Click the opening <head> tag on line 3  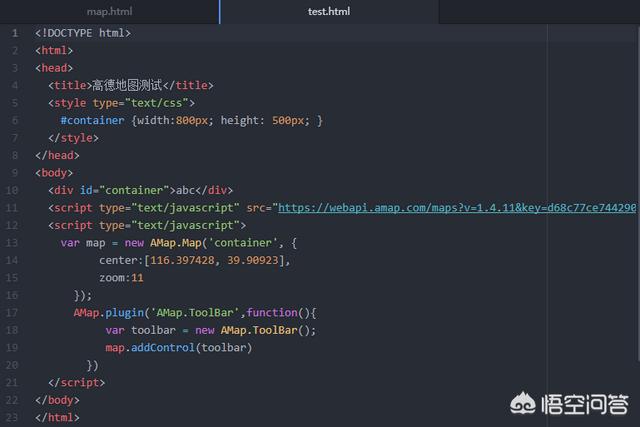pos(54,68)
